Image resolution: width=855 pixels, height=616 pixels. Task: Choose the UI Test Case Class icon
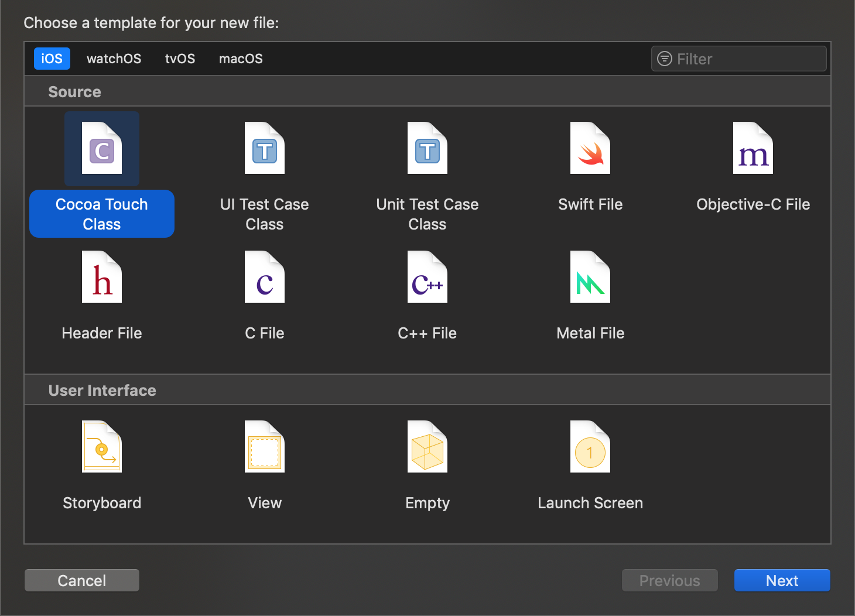click(x=265, y=149)
